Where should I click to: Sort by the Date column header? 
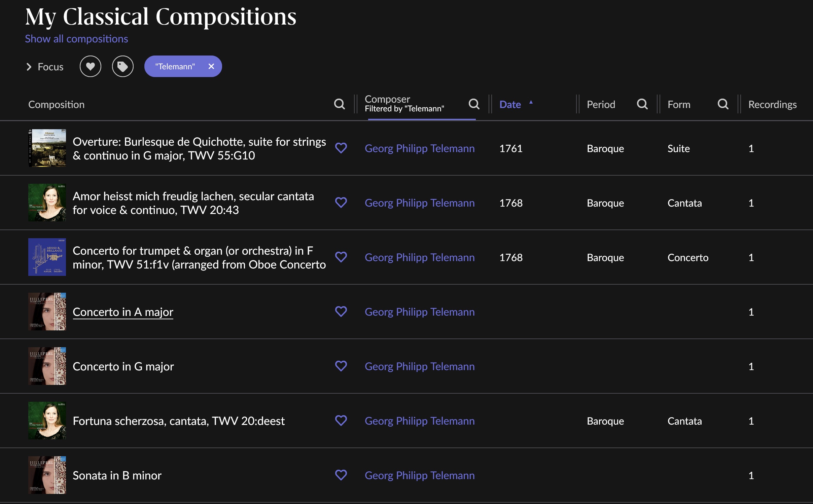point(510,105)
